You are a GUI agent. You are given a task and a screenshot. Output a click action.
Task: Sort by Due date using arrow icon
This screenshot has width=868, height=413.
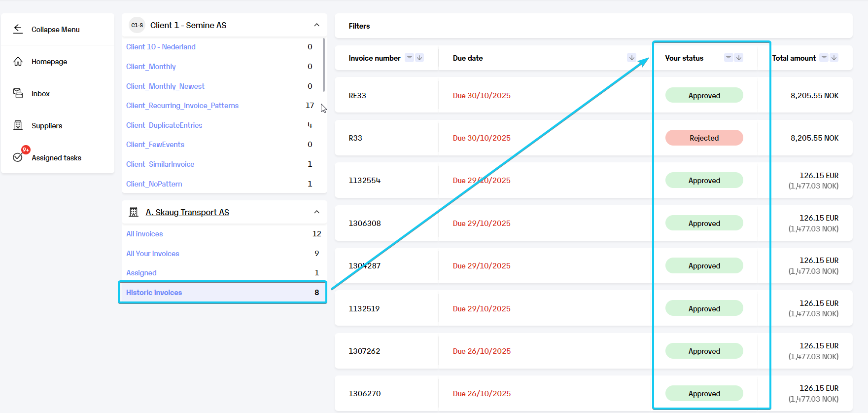pos(632,58)
